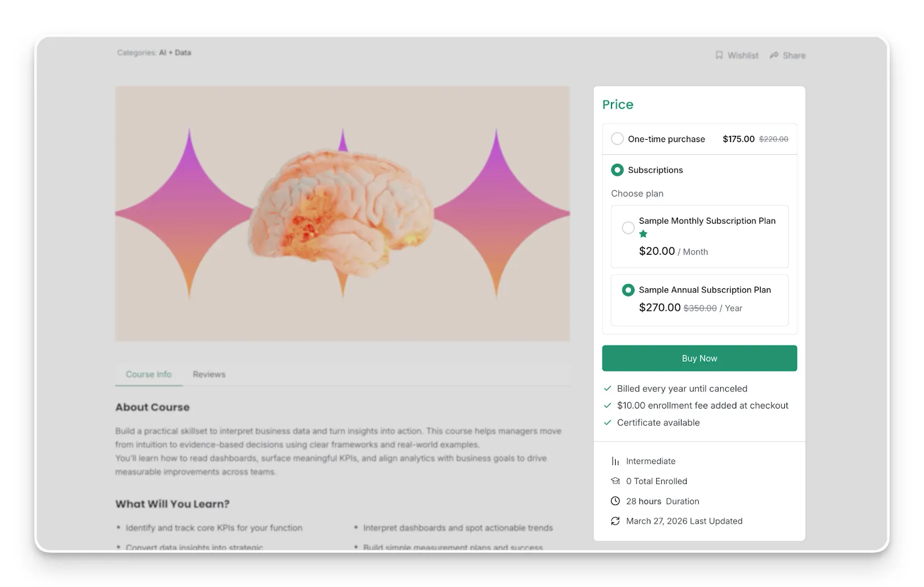Switch to the Reviews tab
The image size is (924, 587).
click(209, 374)
